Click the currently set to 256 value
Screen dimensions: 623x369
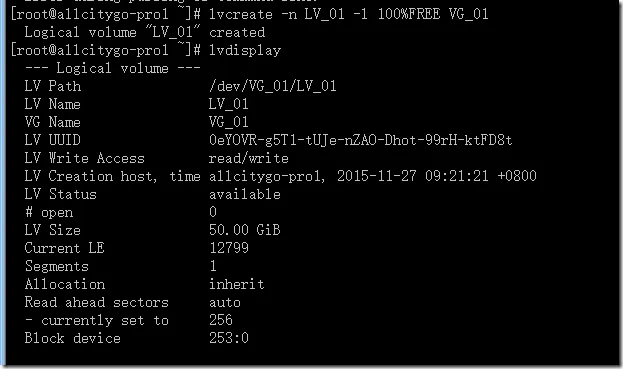221,320
